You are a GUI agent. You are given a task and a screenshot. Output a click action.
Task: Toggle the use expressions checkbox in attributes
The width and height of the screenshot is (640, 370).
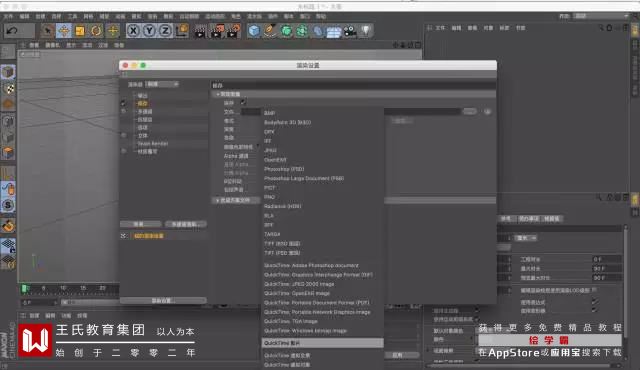pos(595,302)
